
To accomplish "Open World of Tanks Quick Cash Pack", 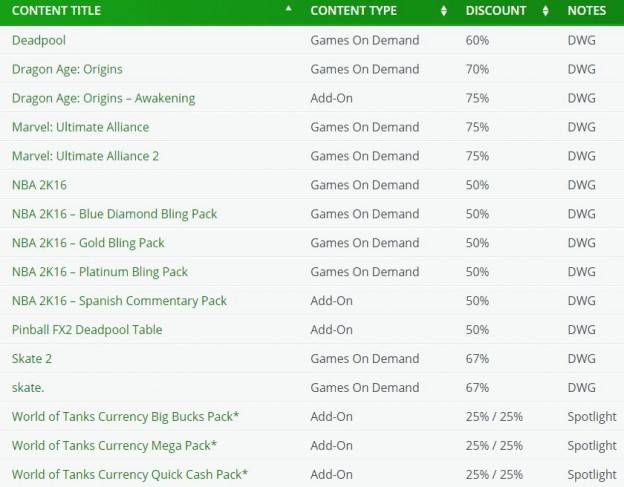I will click(x=130, y=475).
